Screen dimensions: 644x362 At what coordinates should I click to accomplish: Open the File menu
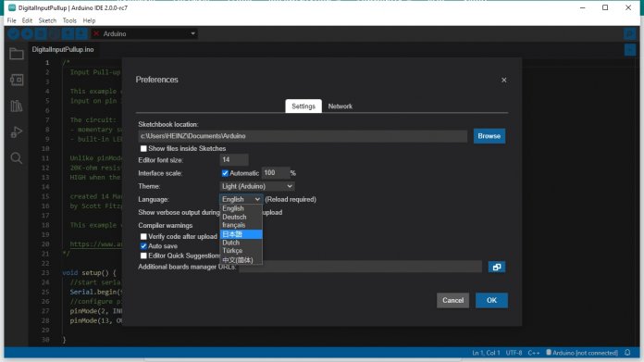point(11,20)
